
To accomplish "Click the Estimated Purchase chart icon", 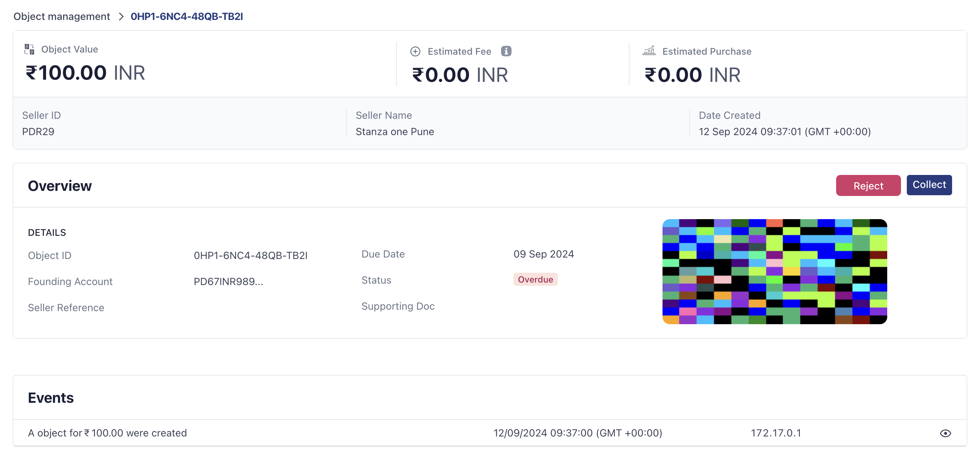I will click(649, 51).
